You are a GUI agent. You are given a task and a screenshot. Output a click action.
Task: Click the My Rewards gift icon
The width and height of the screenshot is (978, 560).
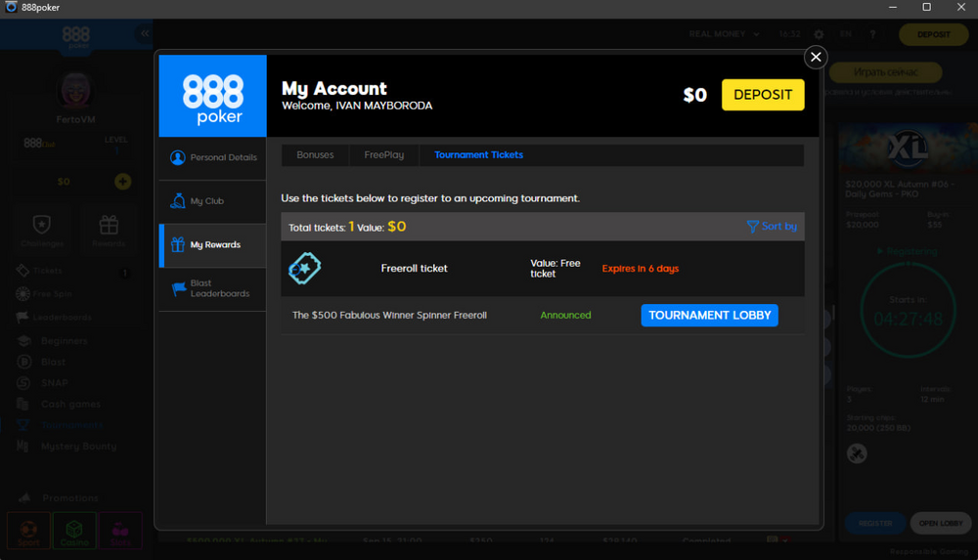click(x=178, y=244)
